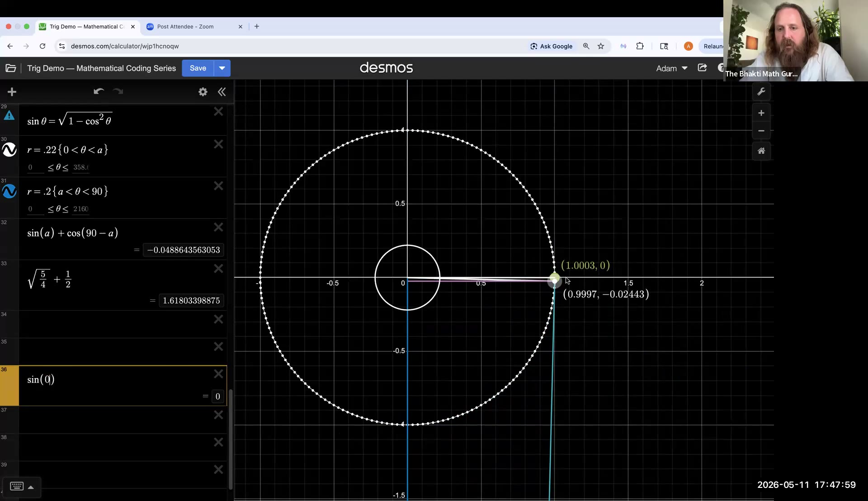The width and height of the screenshot is (868, 501).
Task: Add a new expression item
Action: [12, 92]
